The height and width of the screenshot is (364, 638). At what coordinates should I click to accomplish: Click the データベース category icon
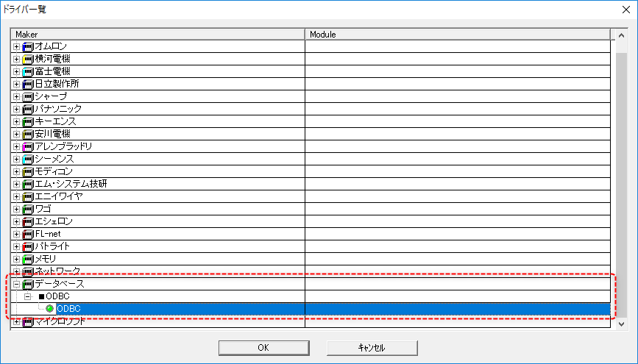click(x=28, y=284)
